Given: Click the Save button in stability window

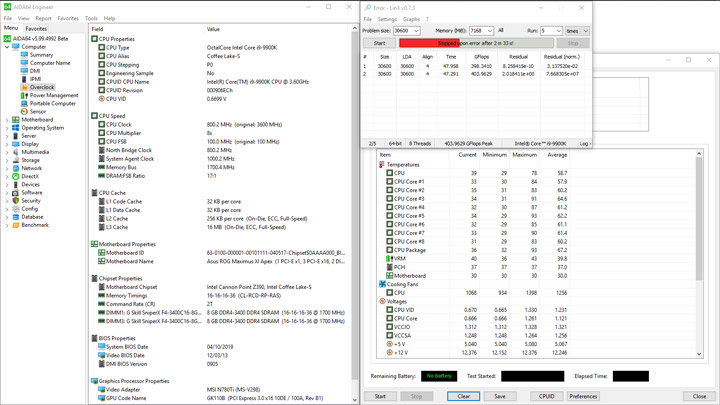Looking at the screenshot, I should (500, 396).
